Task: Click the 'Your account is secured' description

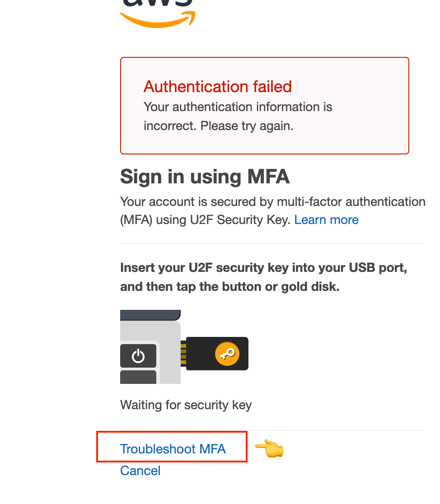Action: click(x=273, y=211)
